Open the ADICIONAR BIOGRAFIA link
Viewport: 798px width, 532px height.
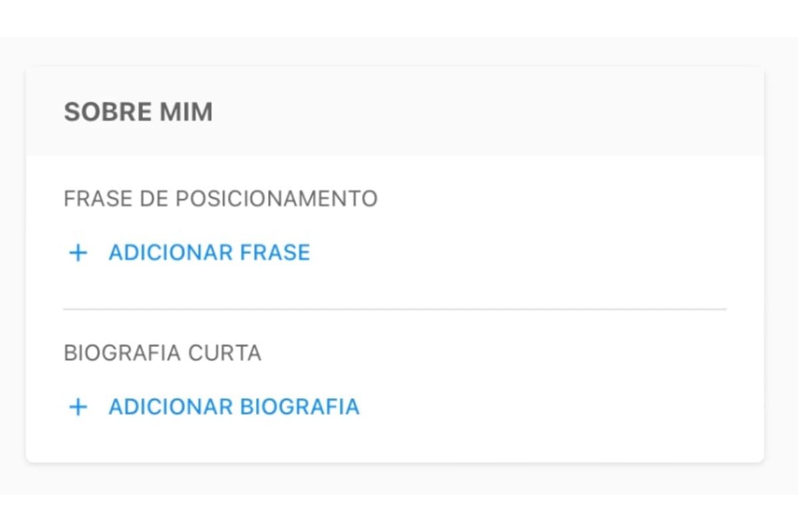233,407
